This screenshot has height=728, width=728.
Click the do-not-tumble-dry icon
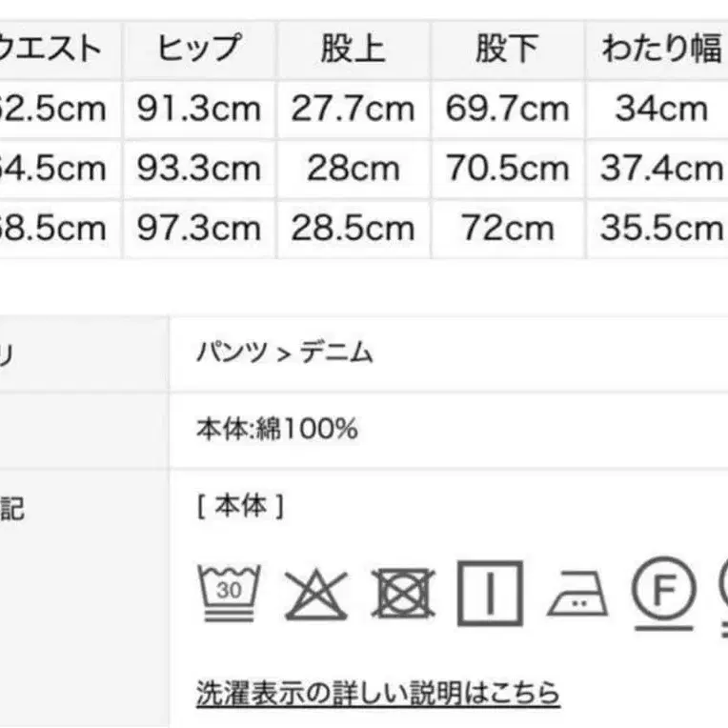point(403,594)
